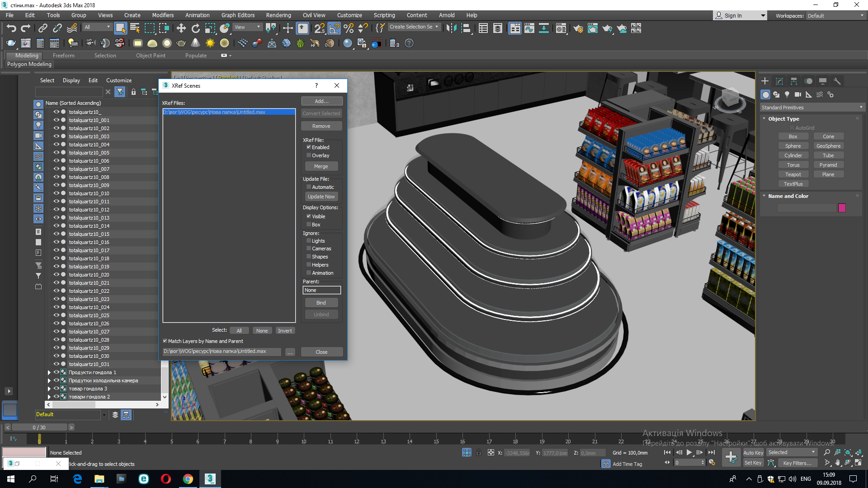
Task: Click the Update Now button
Action: coord(321,197)
